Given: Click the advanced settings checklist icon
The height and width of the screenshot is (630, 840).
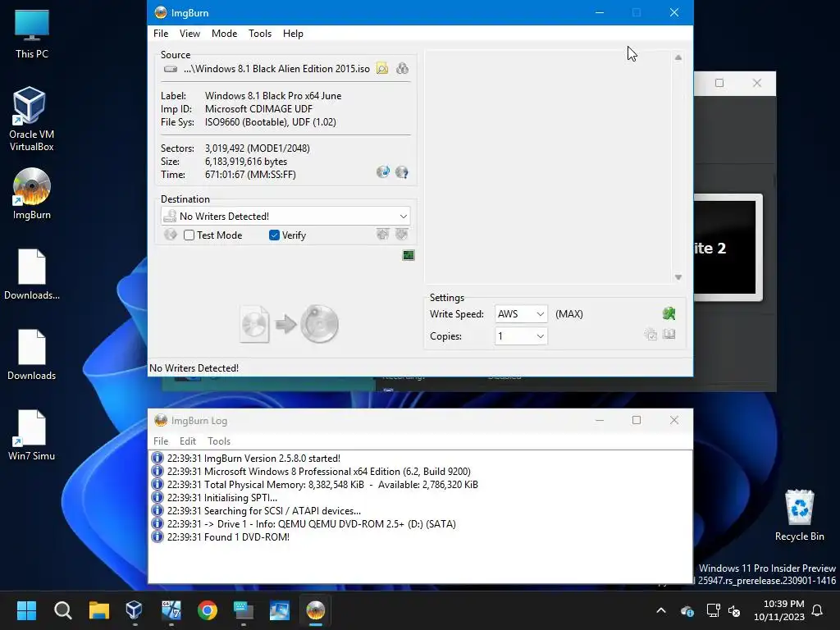Looking at the screenshot, I should (651, 335).
